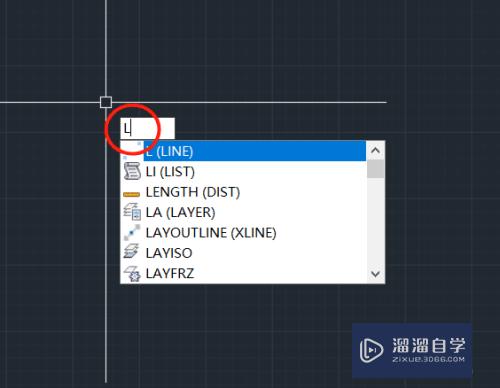The image size is (500, 388).
Task: Click the XLINE construction line icon
Action: [x=132, y=232]
